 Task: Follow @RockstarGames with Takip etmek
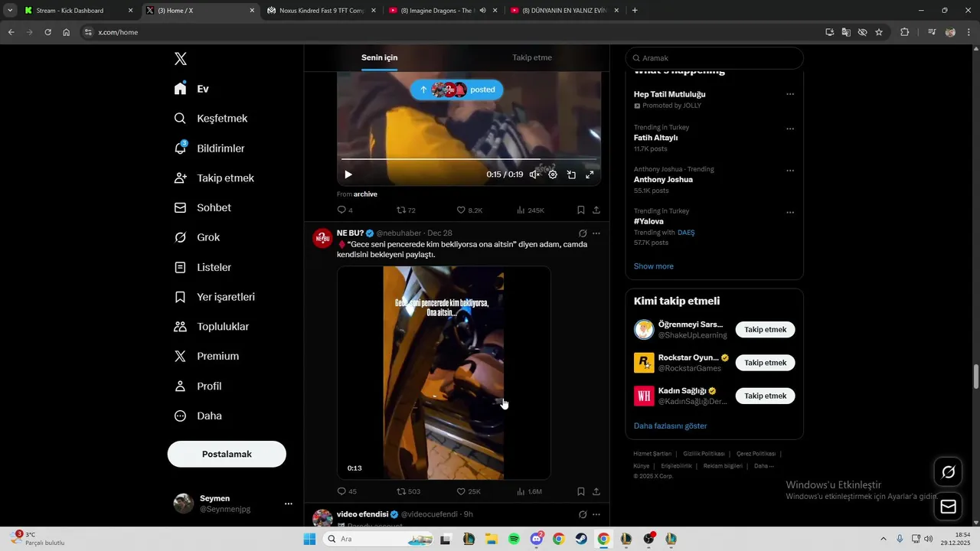(766, 363)
